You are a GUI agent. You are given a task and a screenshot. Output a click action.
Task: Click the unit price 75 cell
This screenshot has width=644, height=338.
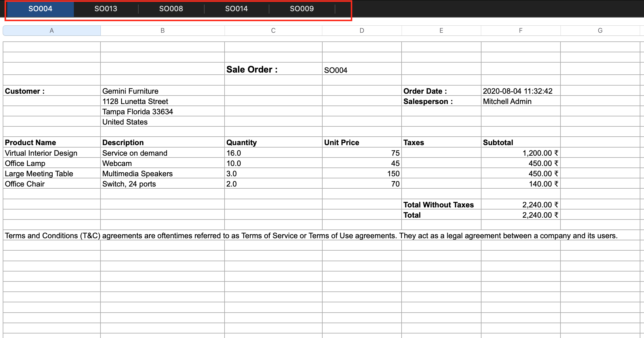[x=362, y=153]
